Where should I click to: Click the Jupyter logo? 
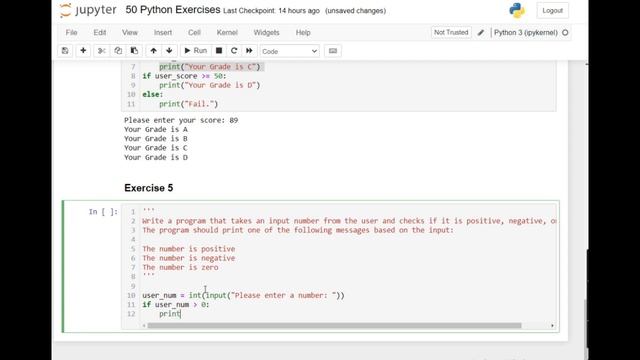(x=88, y=10)
